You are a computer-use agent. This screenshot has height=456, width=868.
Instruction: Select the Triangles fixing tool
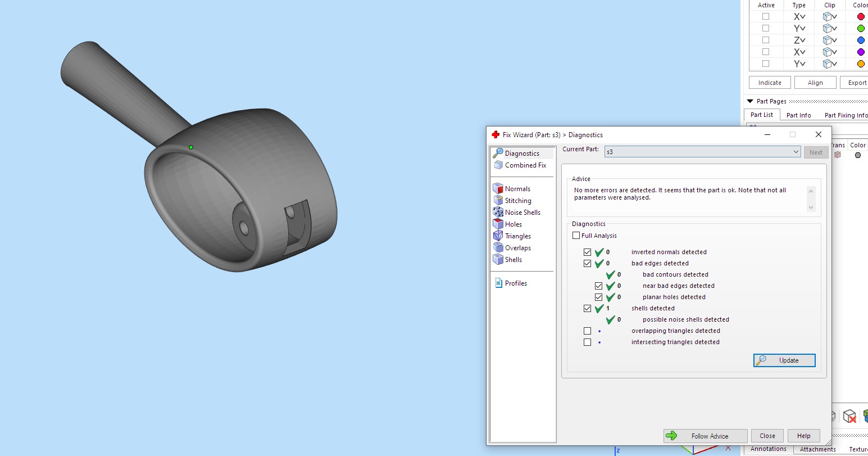click(512, 236)
